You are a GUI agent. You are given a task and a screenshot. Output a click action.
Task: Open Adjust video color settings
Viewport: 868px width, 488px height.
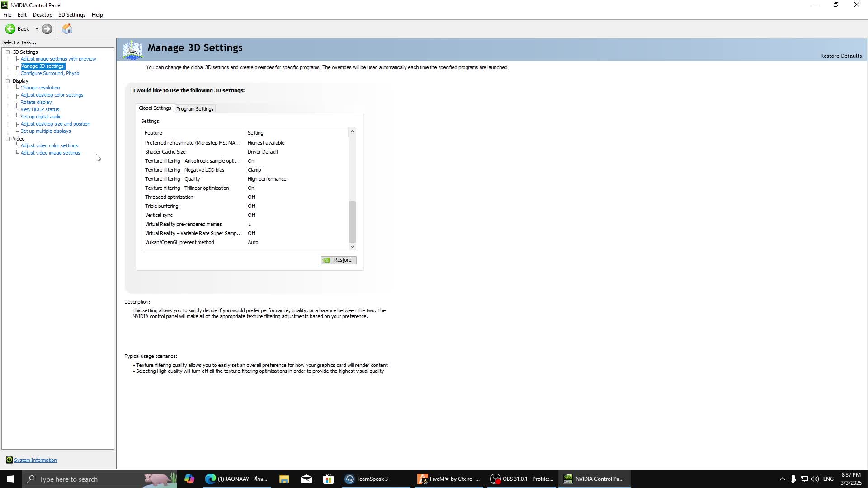pos(49,145)
